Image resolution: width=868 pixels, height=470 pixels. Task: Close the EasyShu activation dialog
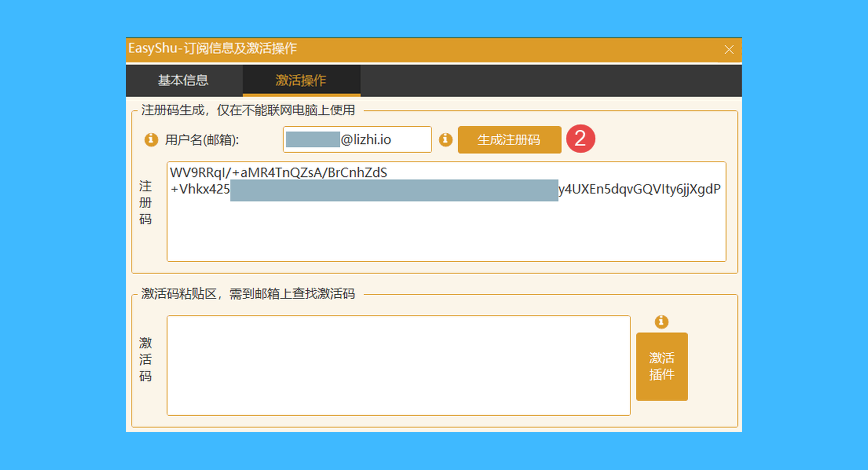coord(729,50)
